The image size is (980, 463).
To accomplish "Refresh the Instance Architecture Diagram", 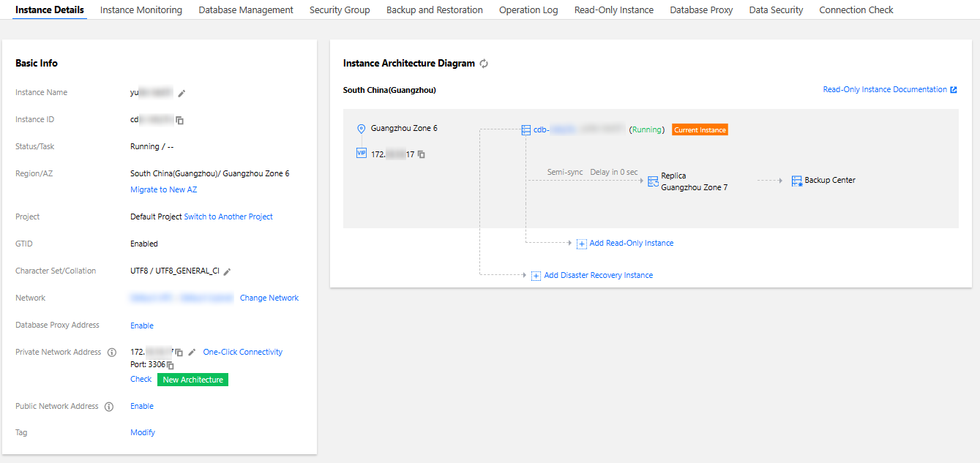I will (x=484, y=64).
